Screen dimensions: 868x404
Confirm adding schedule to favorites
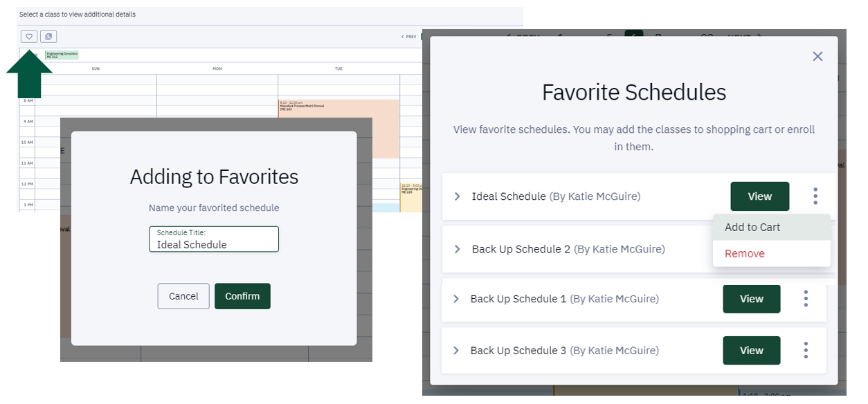242,296
